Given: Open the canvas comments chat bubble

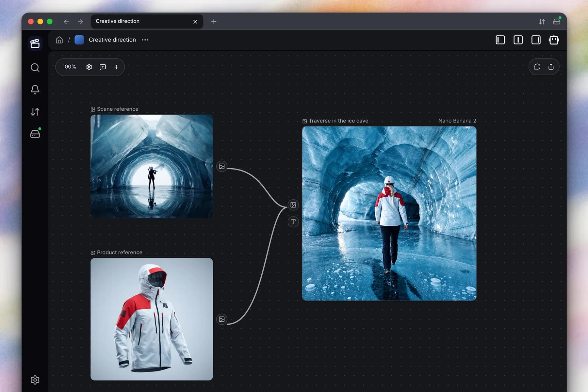Looking at the screenshot, I should point(537,67).
